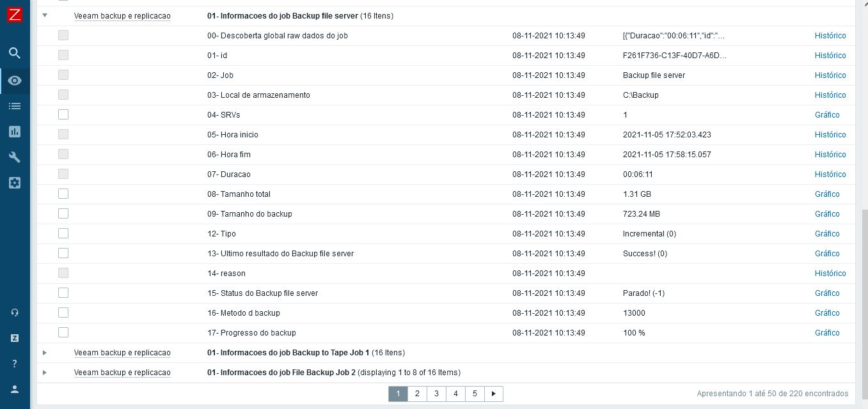
Task: Open Gráfico for 08- Tamanho total
Action: point(827,194)
